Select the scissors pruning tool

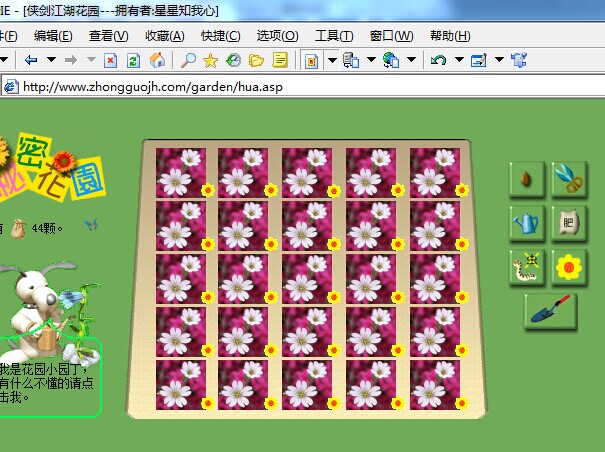click(x=569, y=179)
